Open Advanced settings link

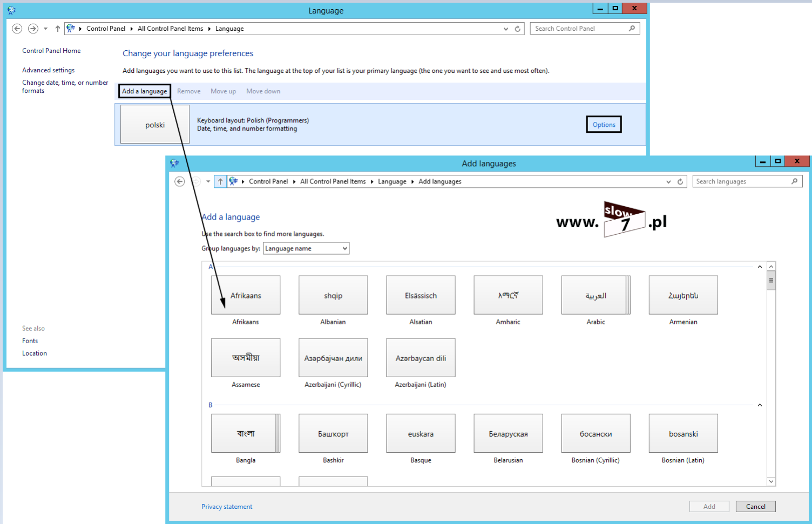(49, 70)
